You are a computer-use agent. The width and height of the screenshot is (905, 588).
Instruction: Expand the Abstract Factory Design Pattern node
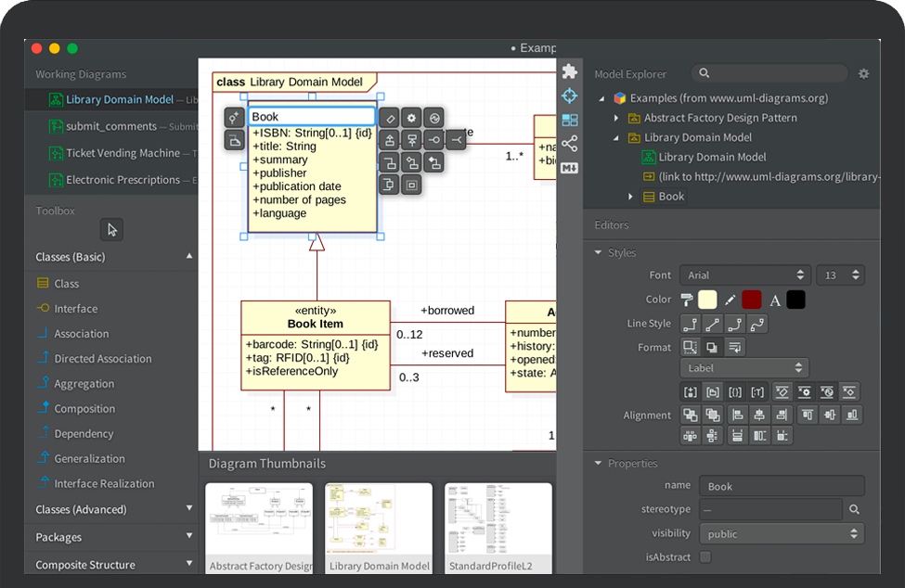[x=616, y=119]
